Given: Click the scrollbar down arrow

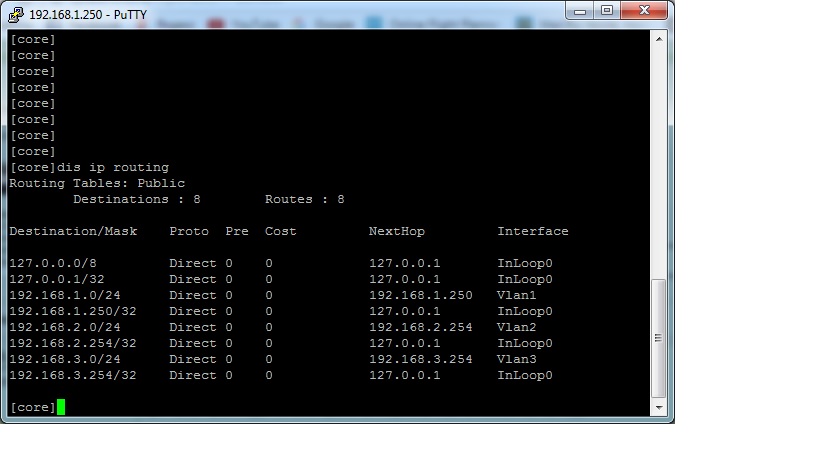Looking at the screenshot, I should 659,407.
